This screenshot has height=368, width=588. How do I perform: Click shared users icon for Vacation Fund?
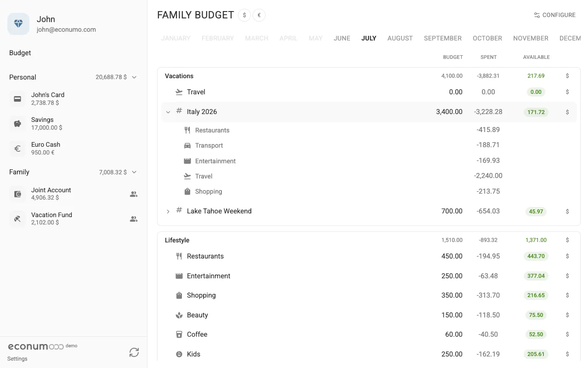[134, 219]
